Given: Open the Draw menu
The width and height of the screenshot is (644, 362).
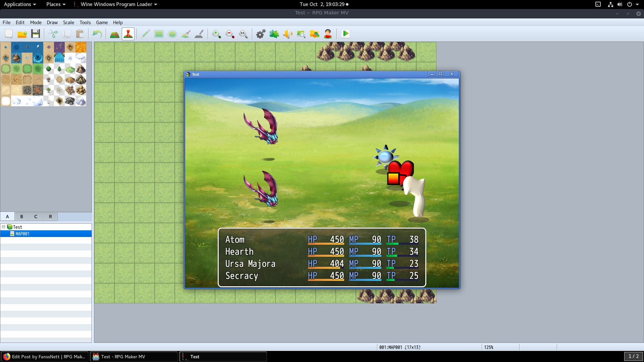Looking at the screenshot, I should click(52, 22).
